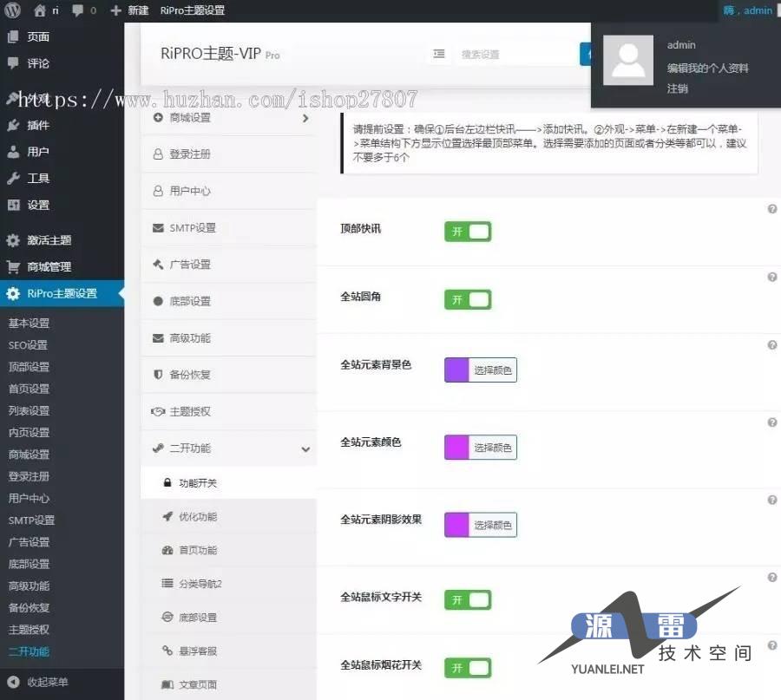781x700 pixels.
Task: Click the RiPro主题设置 gear icon
Action: (13, 293)
